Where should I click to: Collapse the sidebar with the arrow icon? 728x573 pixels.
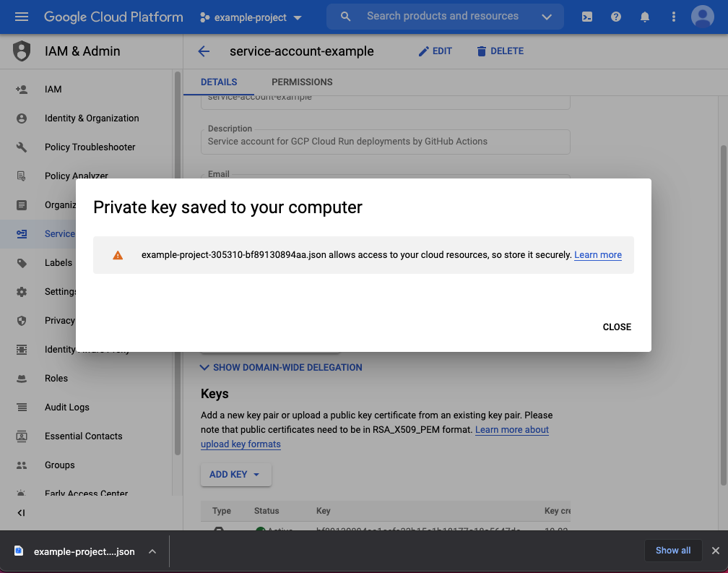(x=21, y=512)
